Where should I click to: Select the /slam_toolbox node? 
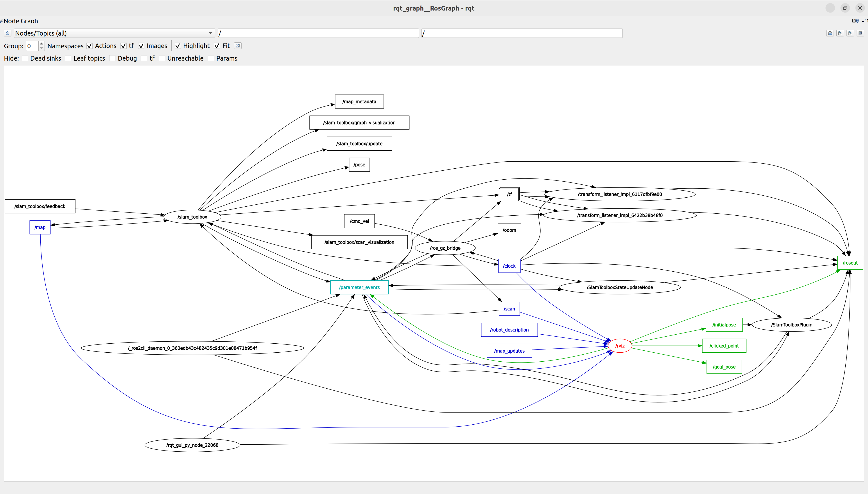[192, 217]
